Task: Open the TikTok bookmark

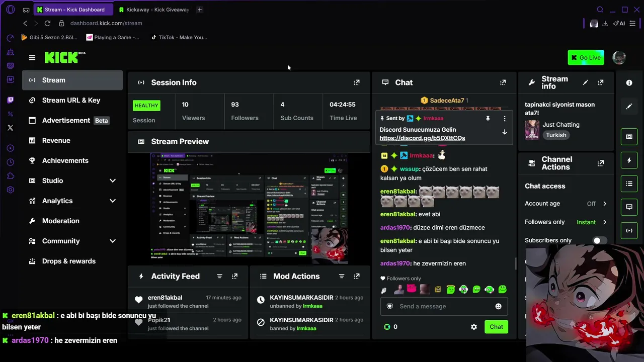Action: 179,37
